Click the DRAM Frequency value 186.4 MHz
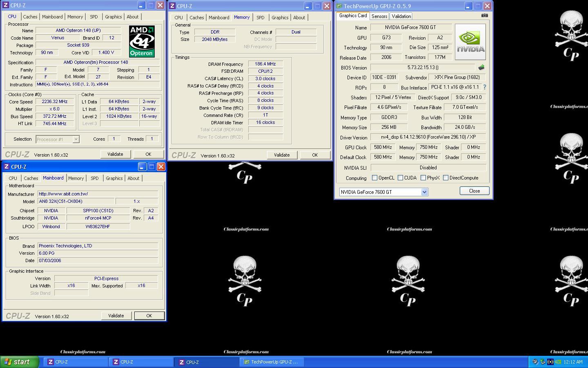 pyautogui.click(x=265, y=64)
